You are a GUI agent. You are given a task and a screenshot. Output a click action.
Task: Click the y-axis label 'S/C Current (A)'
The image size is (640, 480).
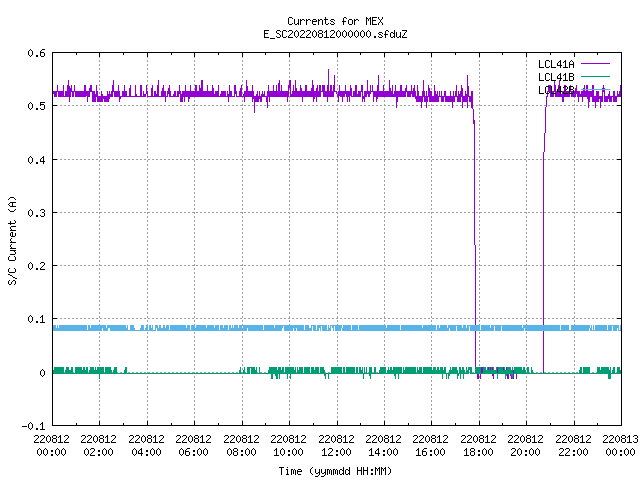coord(13,240)
